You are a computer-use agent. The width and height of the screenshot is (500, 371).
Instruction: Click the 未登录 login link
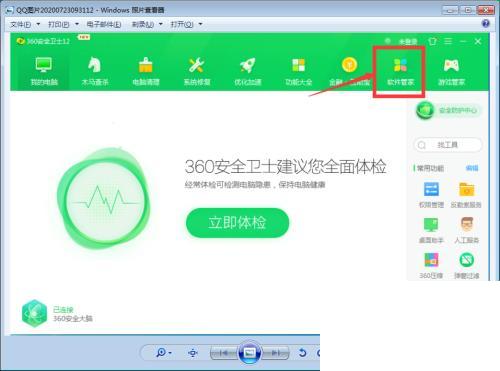coord(408,42)
